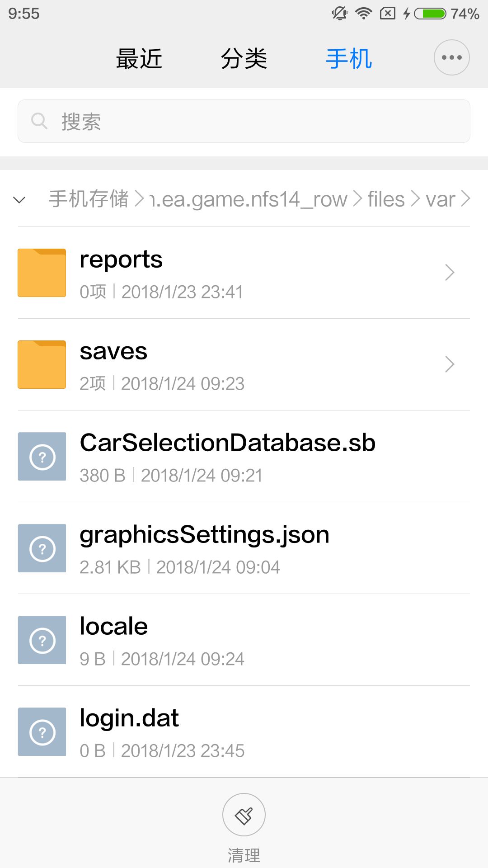Switch to the 分类 tab

click(x=244, y=59)
